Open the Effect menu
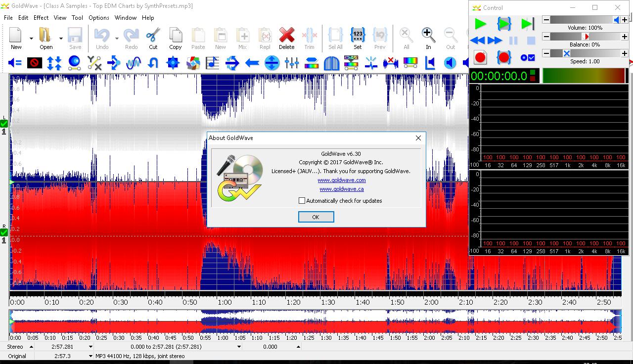The image size is (633, 364). pos(41,17)
